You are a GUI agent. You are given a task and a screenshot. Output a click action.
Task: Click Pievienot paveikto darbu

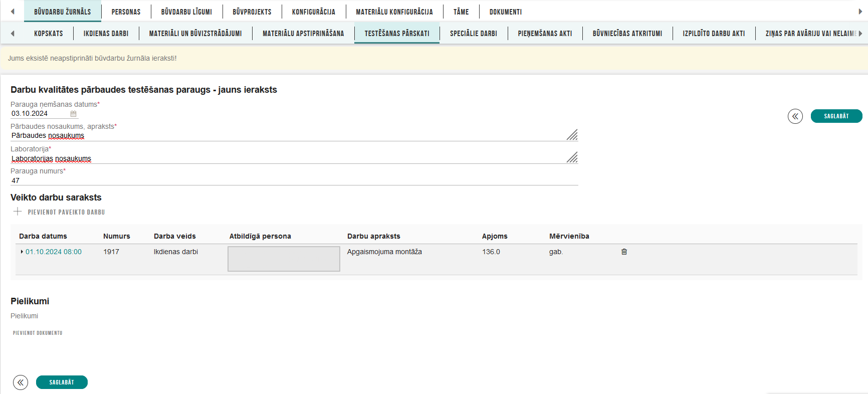click(66, 212)
